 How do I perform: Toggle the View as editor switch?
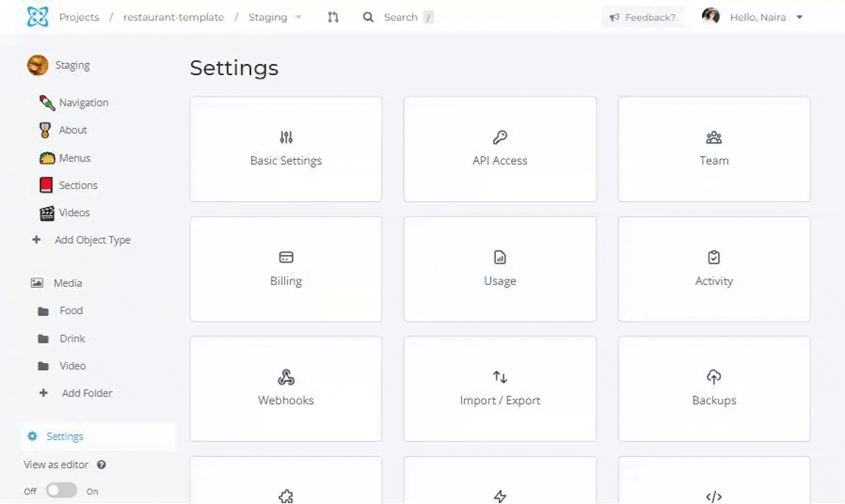point(62,490)
